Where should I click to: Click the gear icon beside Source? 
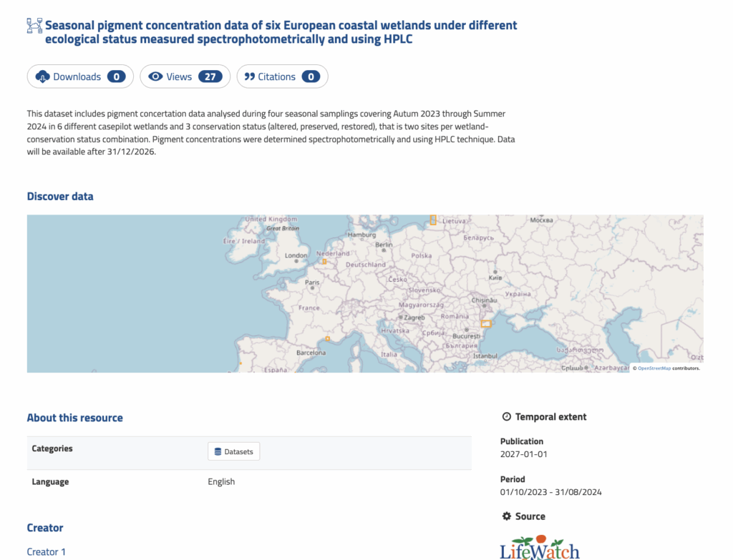pyautogui.click(x=507, y=516)
